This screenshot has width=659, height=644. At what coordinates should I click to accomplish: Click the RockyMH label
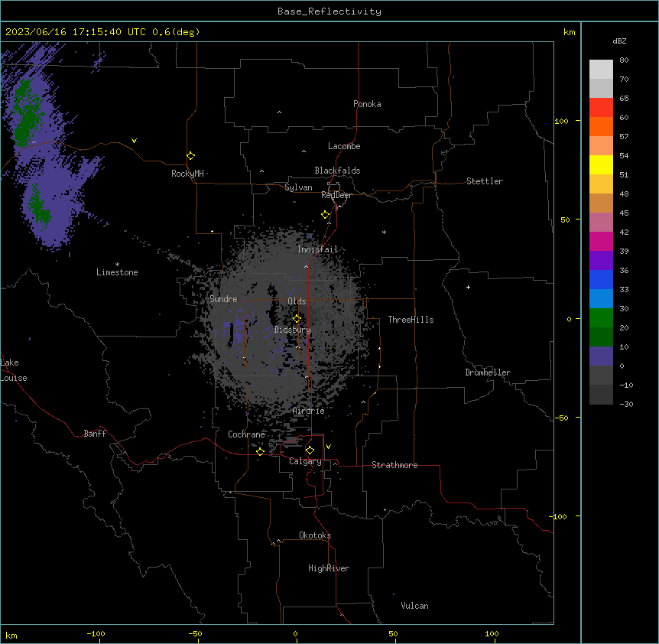(x=187, y=174)
